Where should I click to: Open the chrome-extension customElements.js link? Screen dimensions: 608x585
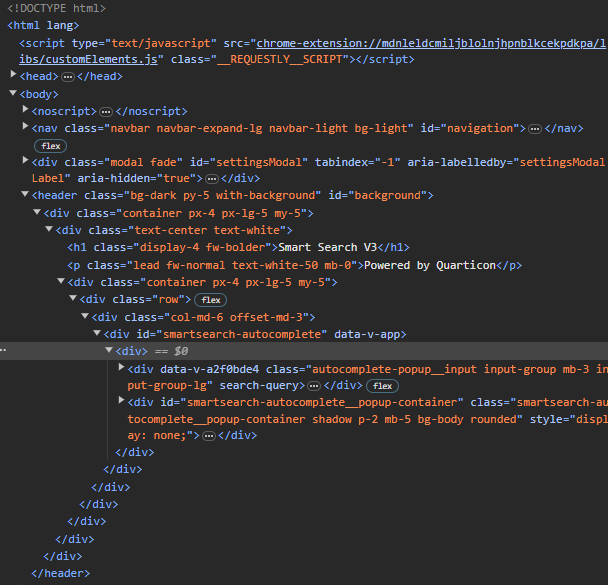pos(313,51)
